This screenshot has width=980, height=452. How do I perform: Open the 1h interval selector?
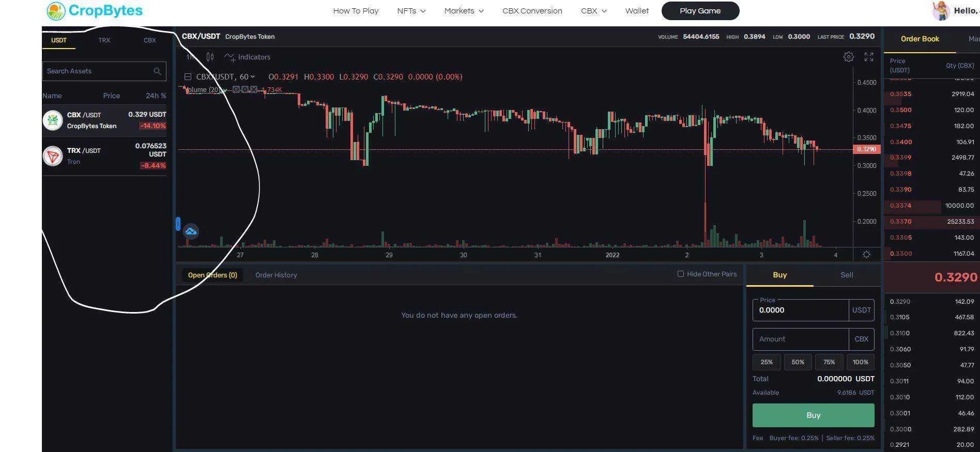pos(190,57)
